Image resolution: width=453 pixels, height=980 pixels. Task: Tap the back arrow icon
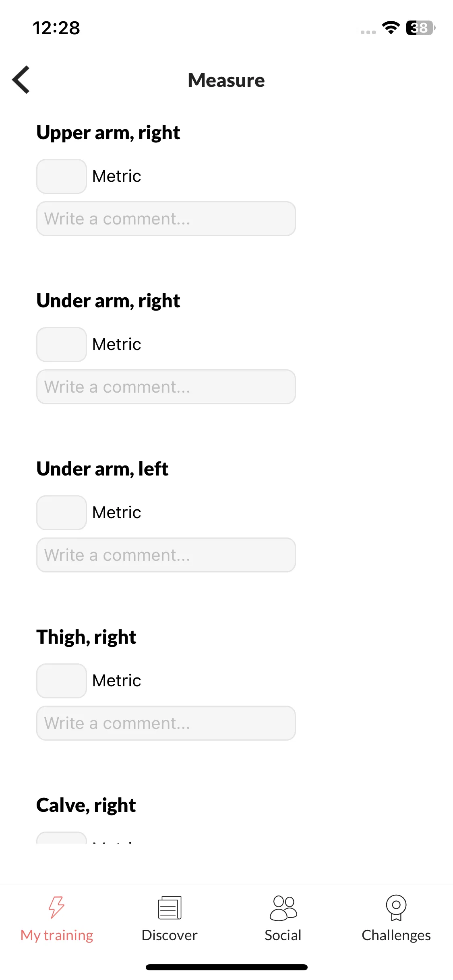pyautogui.click(x=21, y=80)
